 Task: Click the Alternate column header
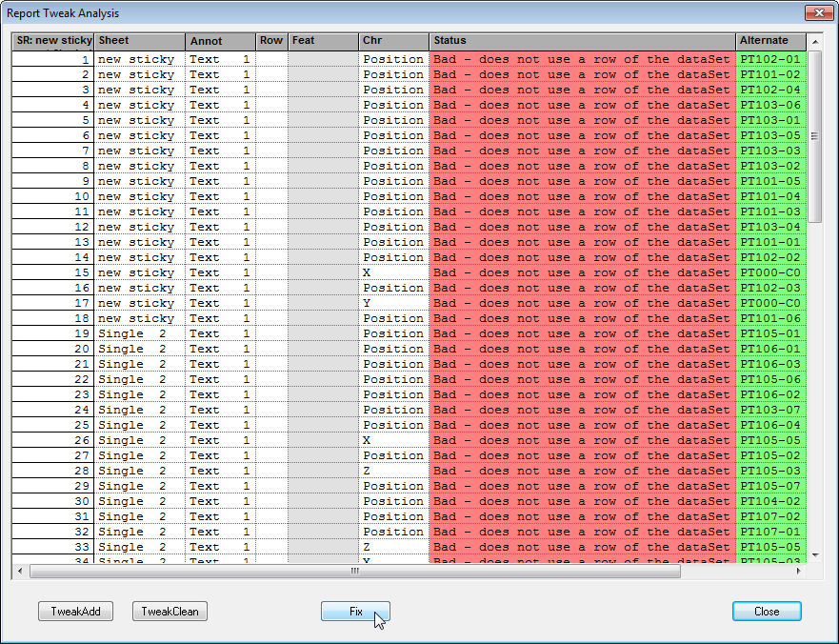770,41
